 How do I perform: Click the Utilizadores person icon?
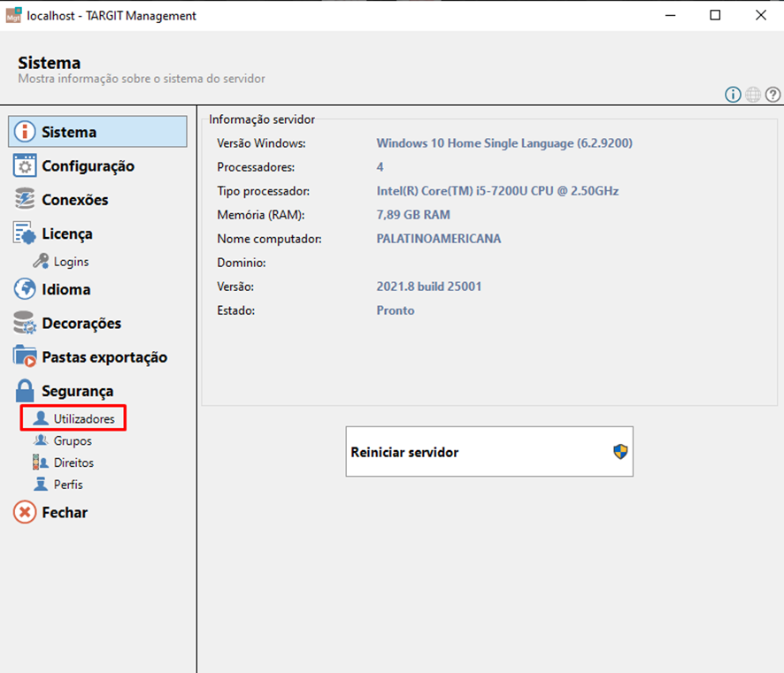tap(41, 418)
